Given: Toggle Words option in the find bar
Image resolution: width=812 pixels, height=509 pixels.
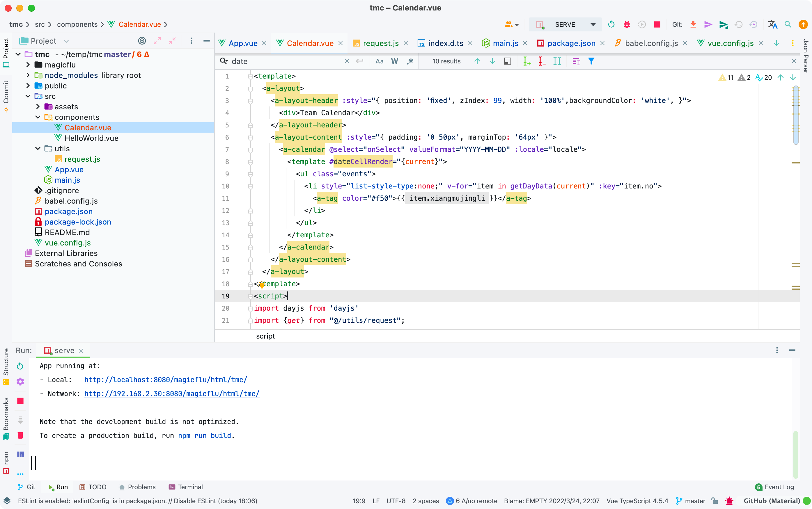Looking at the screenshot, I should (394, 61).
